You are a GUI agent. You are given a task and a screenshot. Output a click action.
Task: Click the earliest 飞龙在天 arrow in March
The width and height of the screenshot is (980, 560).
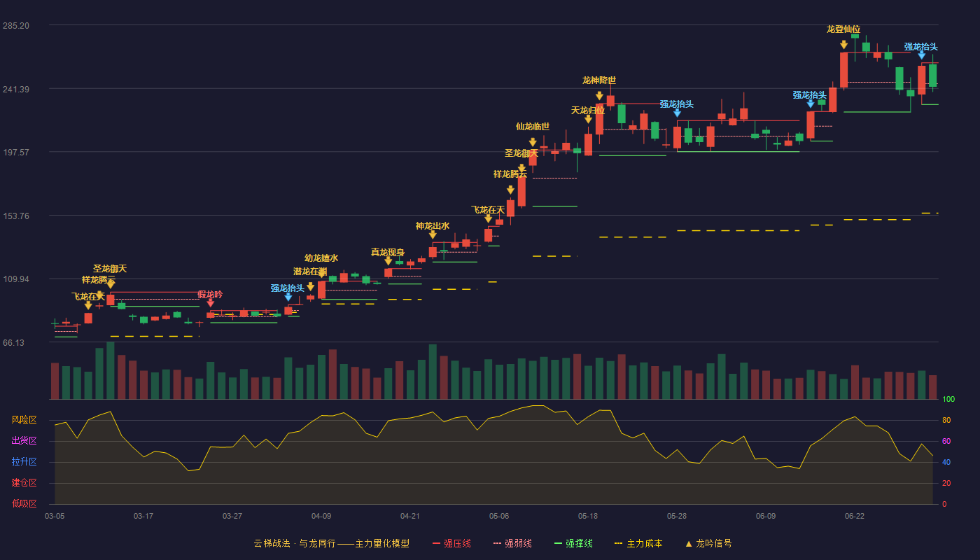88,305
